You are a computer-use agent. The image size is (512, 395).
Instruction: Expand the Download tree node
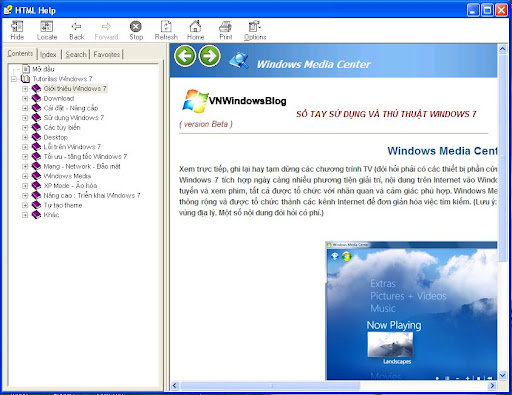tap(25, 98)
